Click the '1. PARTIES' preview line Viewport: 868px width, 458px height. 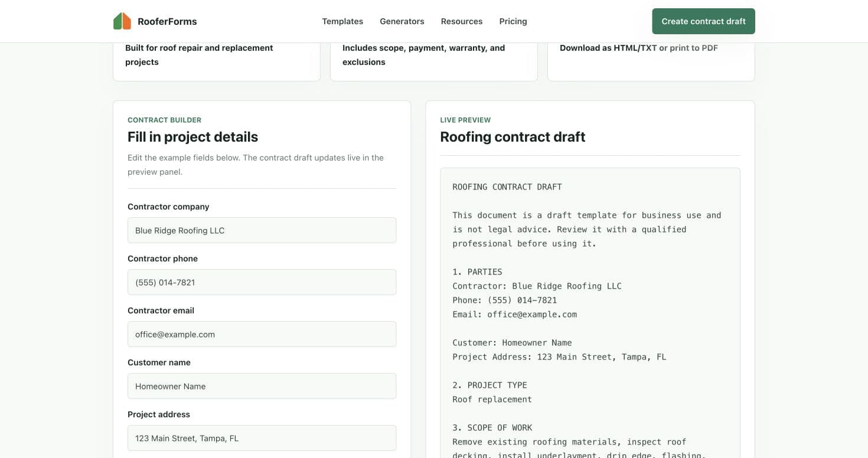[x=477, y=271]
